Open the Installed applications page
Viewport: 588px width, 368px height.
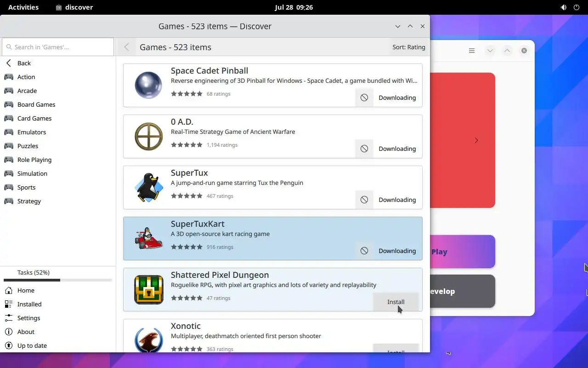(x=58, y=304)
